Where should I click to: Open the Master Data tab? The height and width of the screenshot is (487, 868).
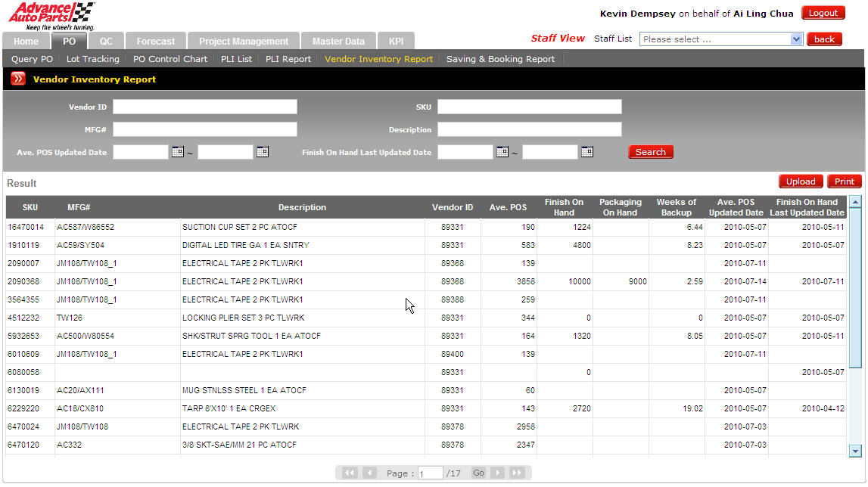[338, 42]
